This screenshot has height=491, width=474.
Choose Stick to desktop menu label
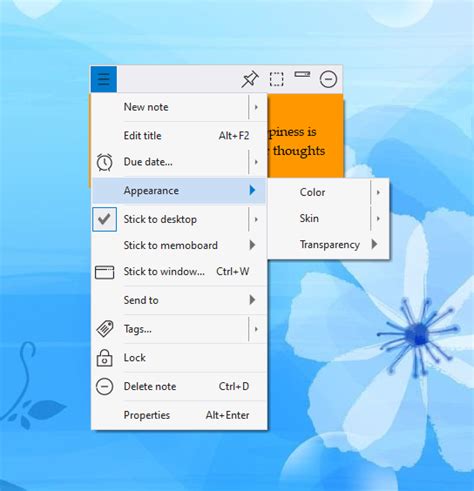pos(160,219)
